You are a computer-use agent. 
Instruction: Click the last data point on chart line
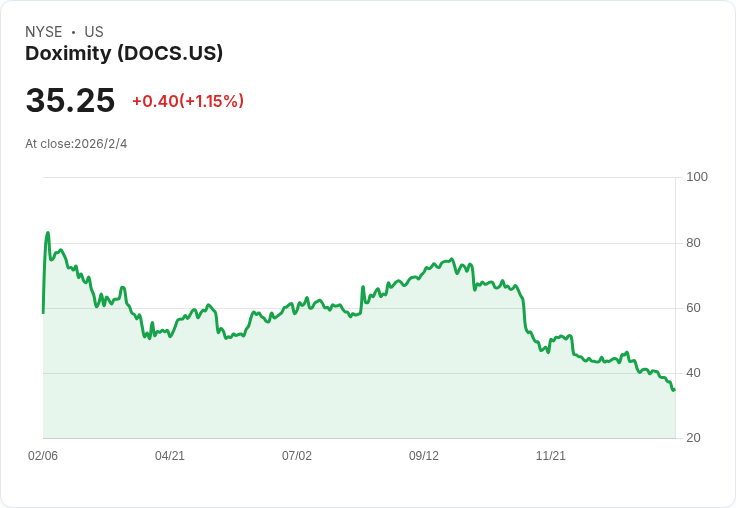click(x=674, y=389)
